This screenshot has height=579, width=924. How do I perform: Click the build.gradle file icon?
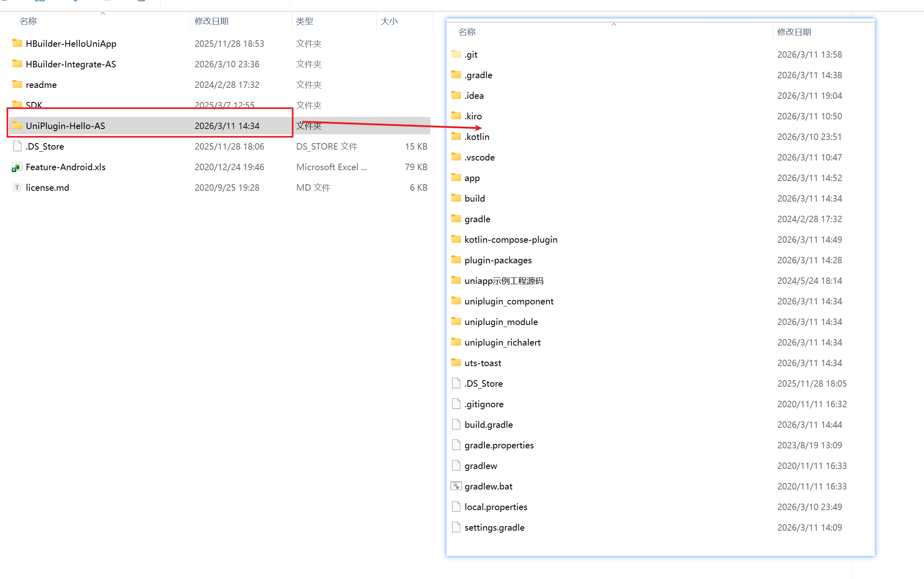point(456,425)
